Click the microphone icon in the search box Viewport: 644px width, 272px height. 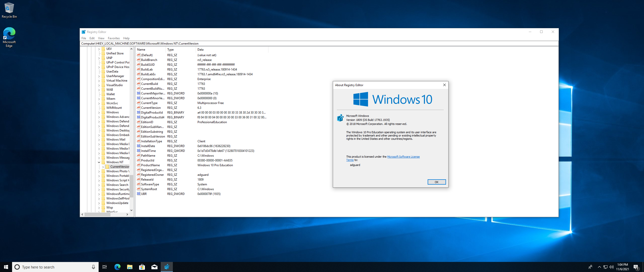pyautogui.click(x=93, y=267)
